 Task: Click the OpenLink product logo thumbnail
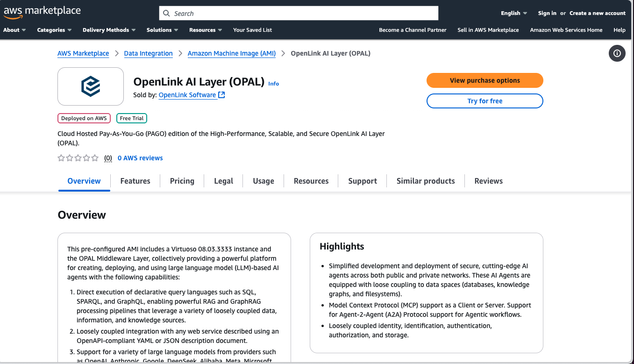[91, 86]
